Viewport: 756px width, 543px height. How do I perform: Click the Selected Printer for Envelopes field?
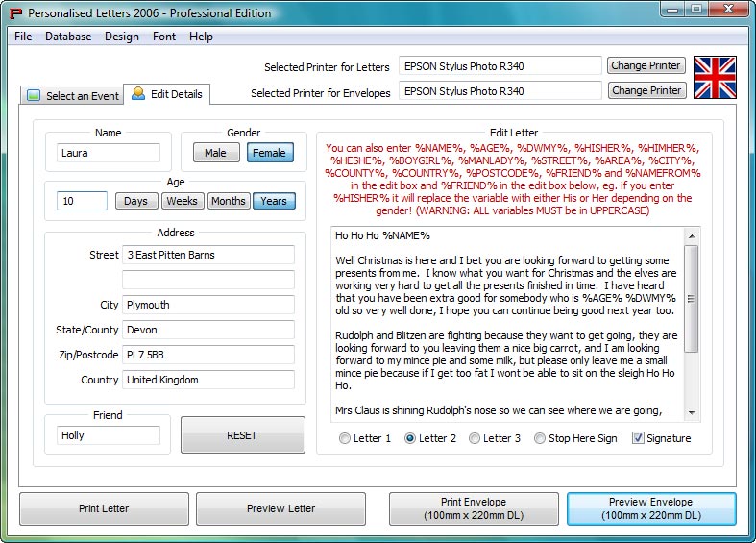point(500,91)
